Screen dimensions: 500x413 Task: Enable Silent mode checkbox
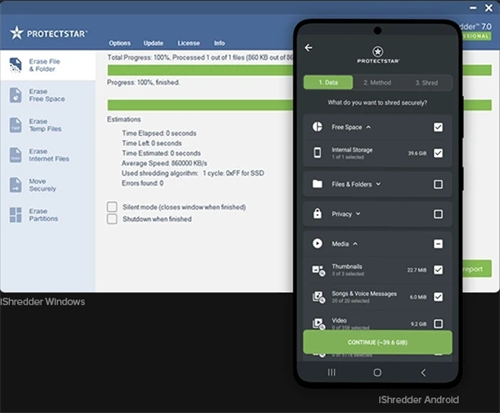point(112,207)
